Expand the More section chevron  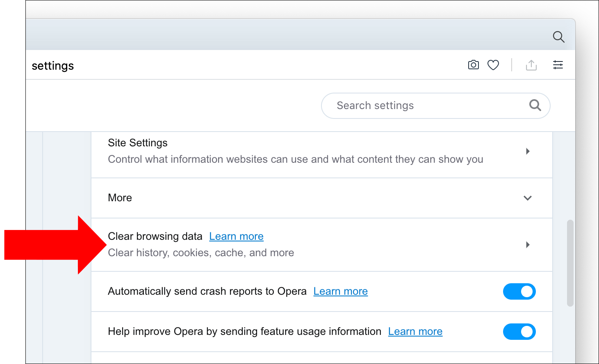[x=528, y=198]
